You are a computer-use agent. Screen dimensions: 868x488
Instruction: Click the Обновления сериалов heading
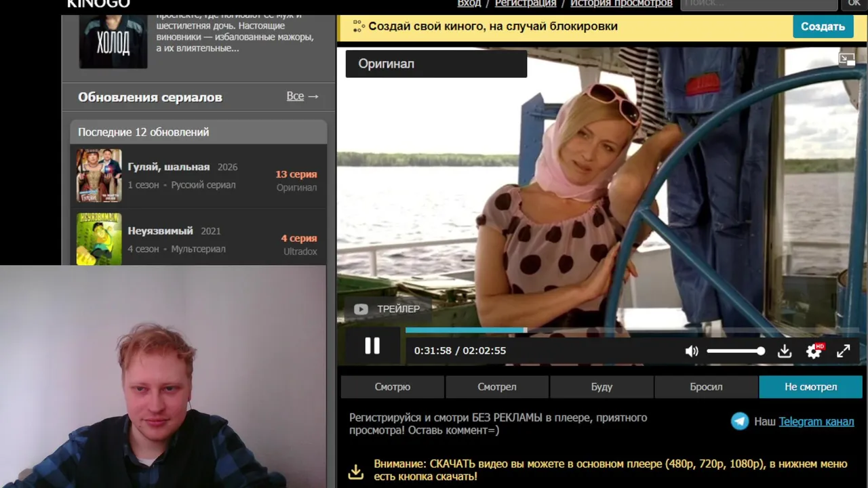click(x=150, y=97)
